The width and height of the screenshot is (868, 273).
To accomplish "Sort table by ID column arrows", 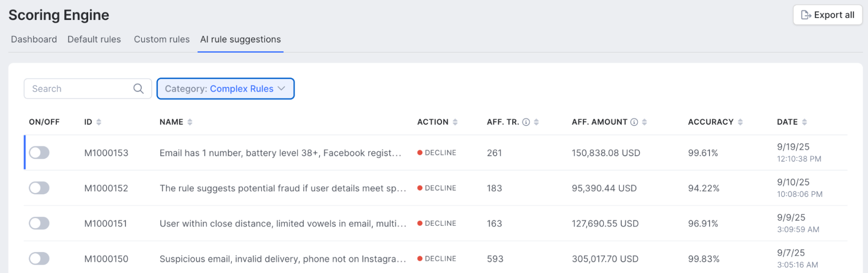I will coord(99,122).
